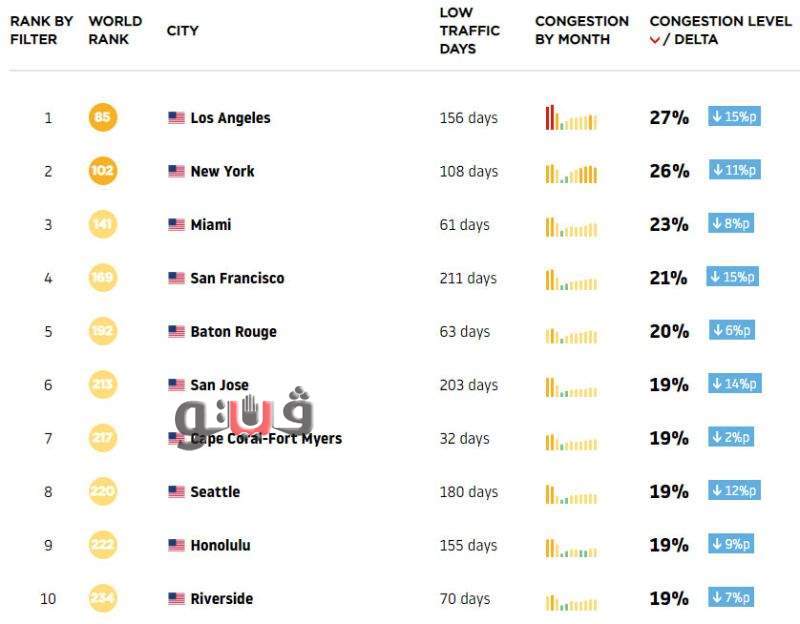The image size is (800, 624).
Task: Click the red sort arrow under Congestion Level
Action: pos(655,40)
